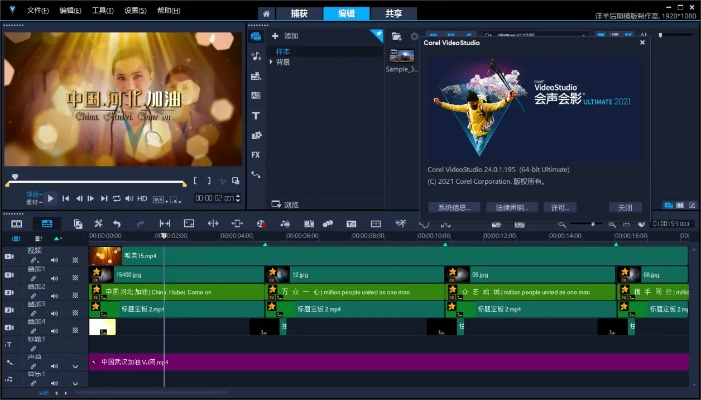The image size is (701, 400).
Task: Toggle the repeat/loop playback button
Action: 116,198
